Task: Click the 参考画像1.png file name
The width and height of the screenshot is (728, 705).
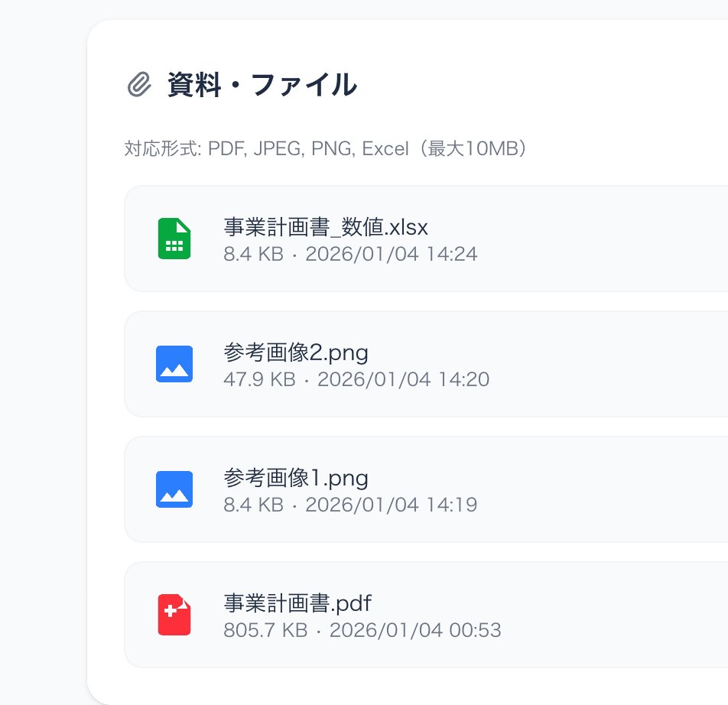Action: click(x=295, y=478)
